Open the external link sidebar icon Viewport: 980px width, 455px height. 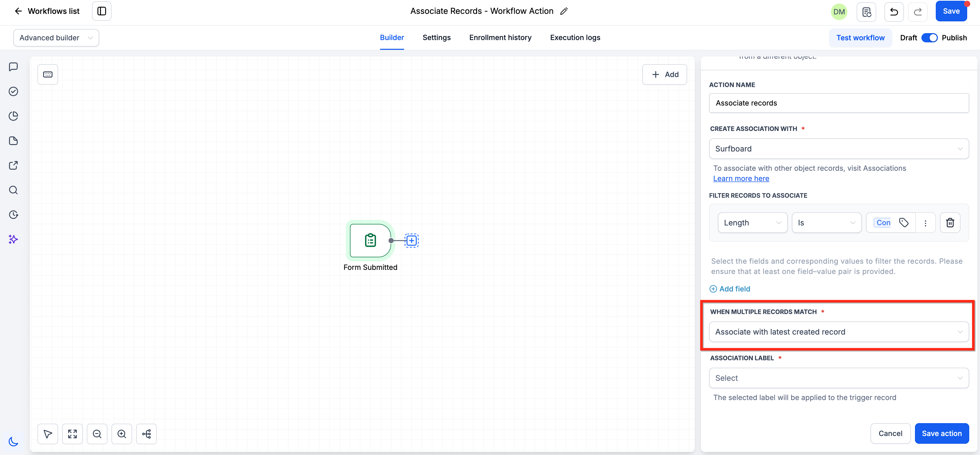[13, 165]
